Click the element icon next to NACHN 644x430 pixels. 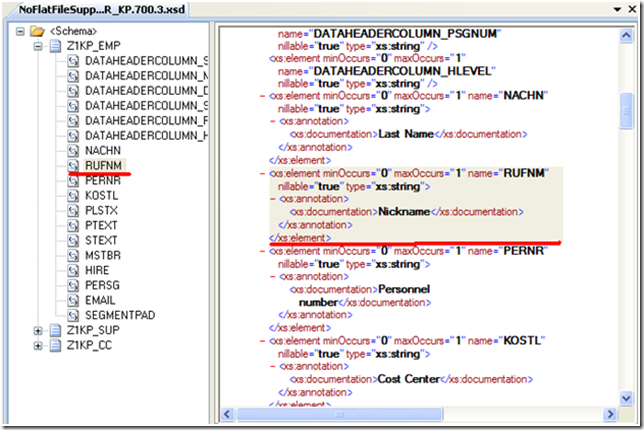click(x=73, y=151)
